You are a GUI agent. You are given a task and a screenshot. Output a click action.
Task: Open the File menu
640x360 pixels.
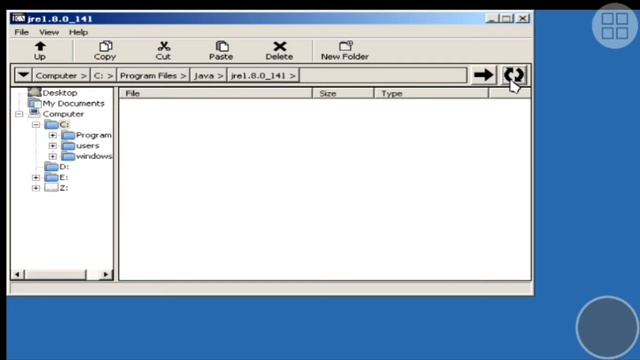pyautogui.click(x=22, y=32)
